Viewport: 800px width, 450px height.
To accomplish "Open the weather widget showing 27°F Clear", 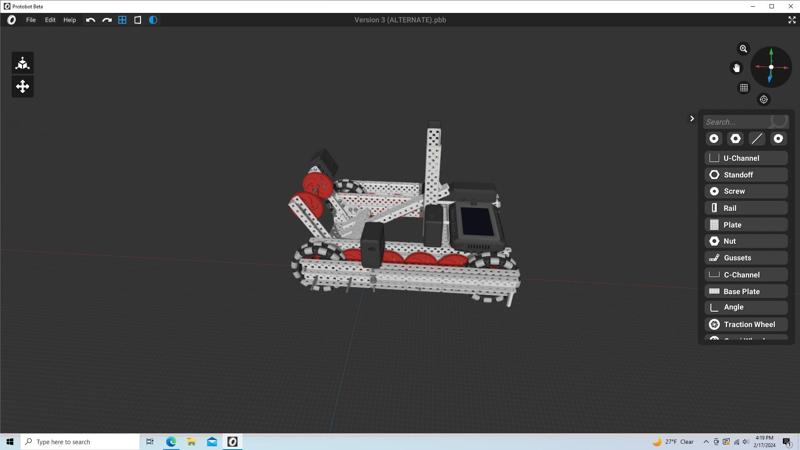I will 673,442.
